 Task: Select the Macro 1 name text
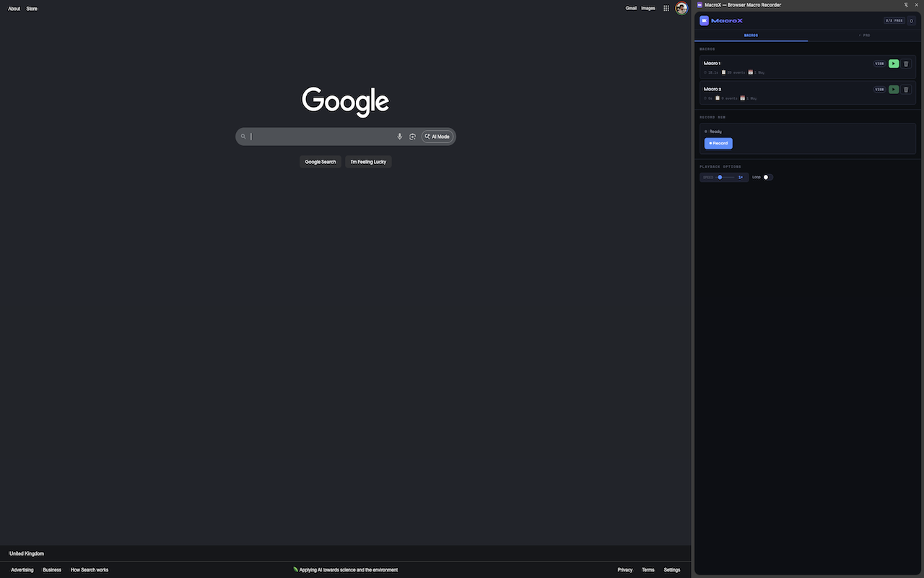pyautogui.click(x=712, y=64)
